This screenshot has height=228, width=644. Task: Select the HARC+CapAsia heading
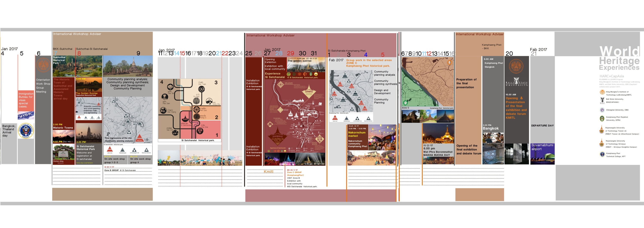612,76
